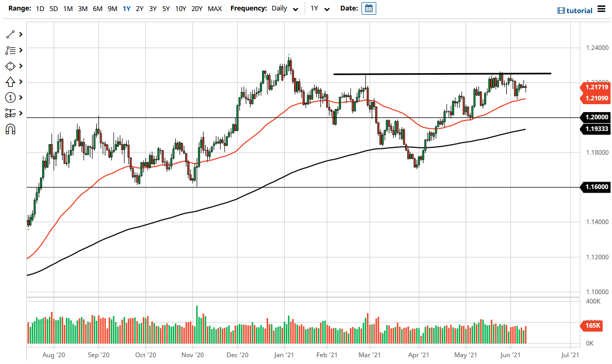
Task: Select the numbered marker tool
Action: point(11,97)
